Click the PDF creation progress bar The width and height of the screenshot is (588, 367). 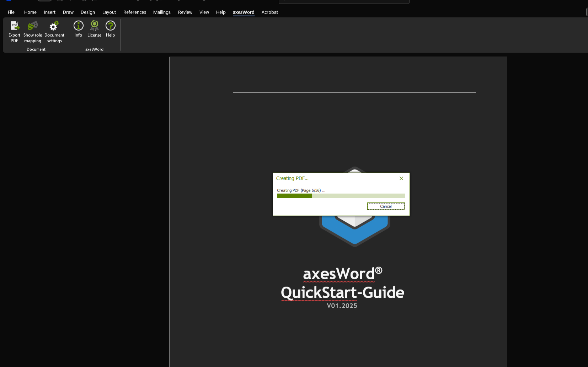click(341, 196)
